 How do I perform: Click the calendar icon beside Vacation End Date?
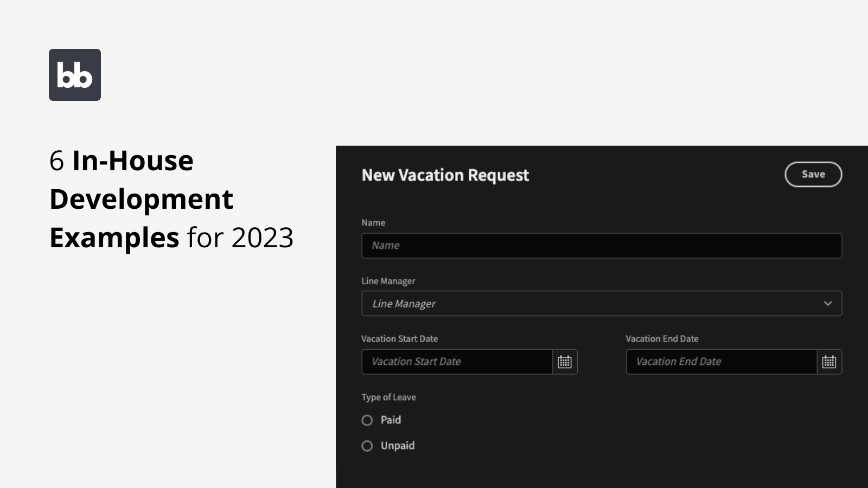point(829,362)
